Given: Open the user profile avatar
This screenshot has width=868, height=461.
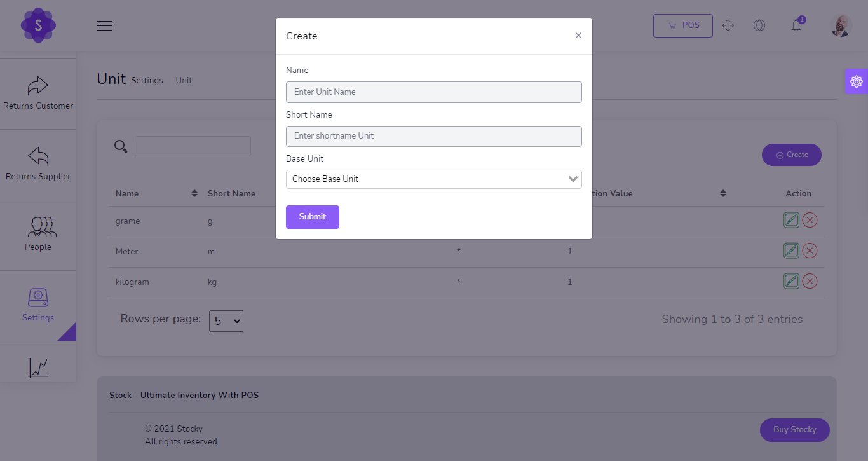Looking at the screenshot, I should [841, 25].
